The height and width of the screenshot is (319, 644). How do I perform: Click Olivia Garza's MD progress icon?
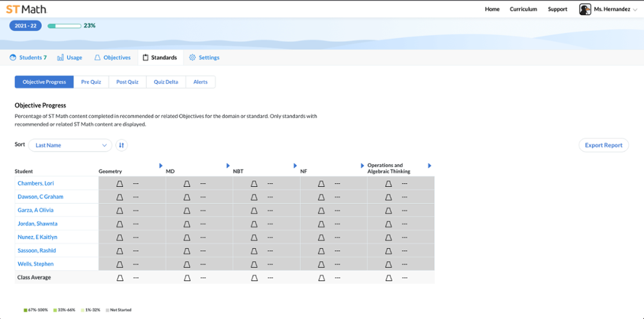[187, 211]
